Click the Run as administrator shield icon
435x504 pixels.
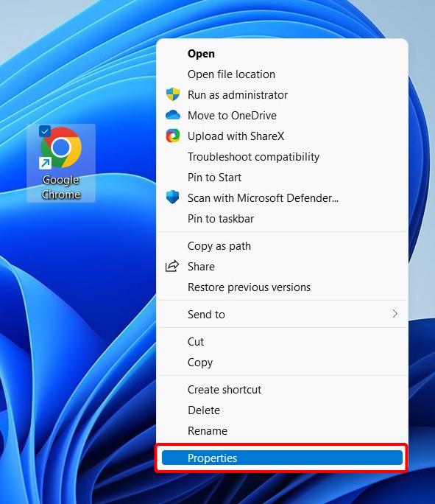tap(173, 94)
